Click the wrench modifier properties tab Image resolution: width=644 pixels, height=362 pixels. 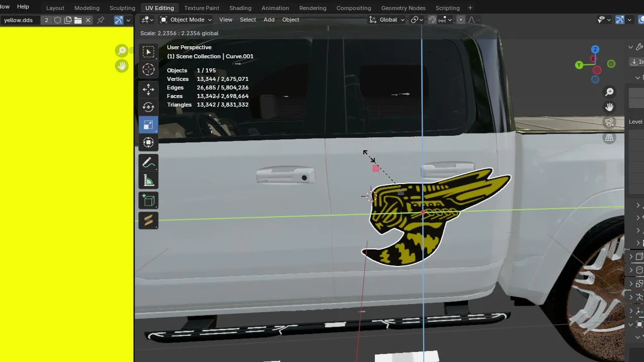(639, 47)
